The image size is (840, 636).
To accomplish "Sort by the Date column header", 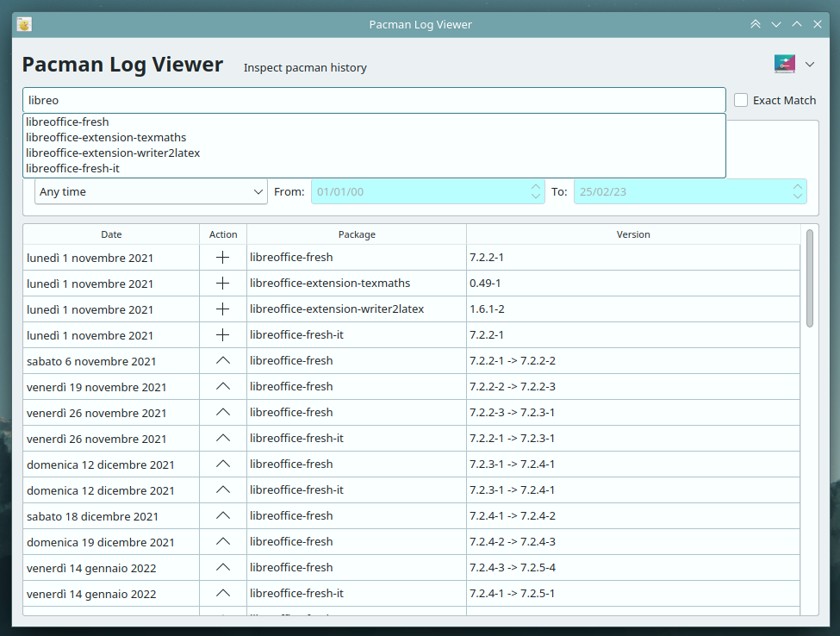I will pos(111,234).
